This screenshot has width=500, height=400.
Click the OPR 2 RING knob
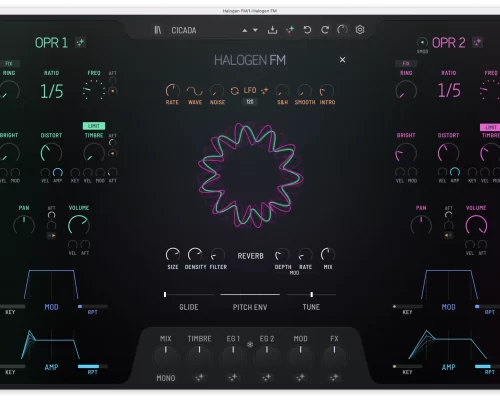click(406, 91)
